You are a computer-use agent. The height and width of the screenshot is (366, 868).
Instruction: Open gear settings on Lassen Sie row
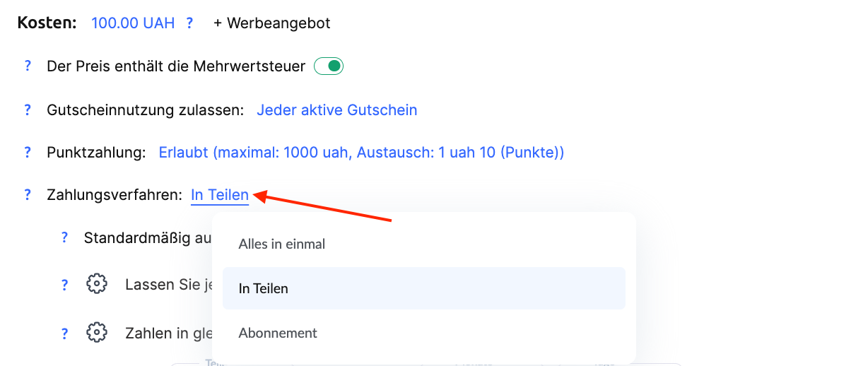[x=96, y=284]
